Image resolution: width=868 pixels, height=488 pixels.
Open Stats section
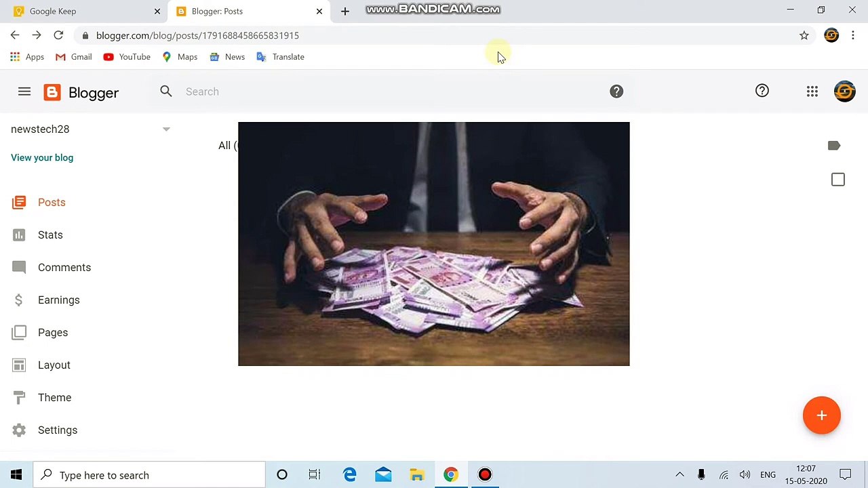point(50,235)
